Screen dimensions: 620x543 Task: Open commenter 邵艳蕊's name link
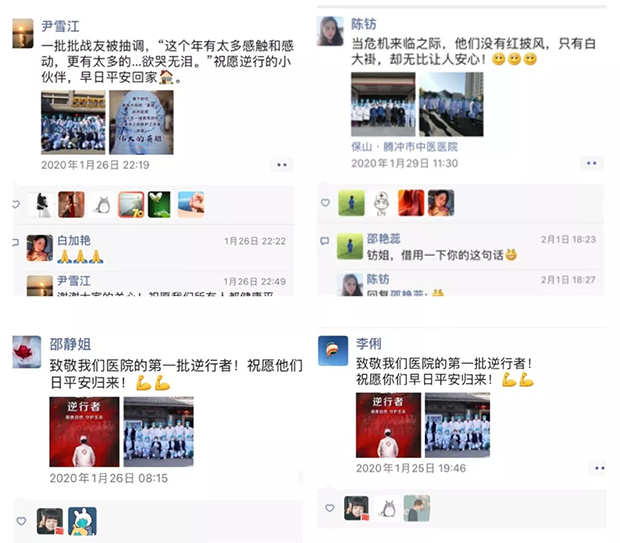[384, 238]
